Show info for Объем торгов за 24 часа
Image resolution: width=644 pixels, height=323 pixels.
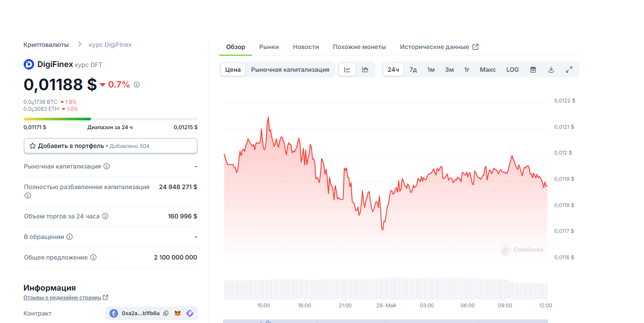click(105, 216)
